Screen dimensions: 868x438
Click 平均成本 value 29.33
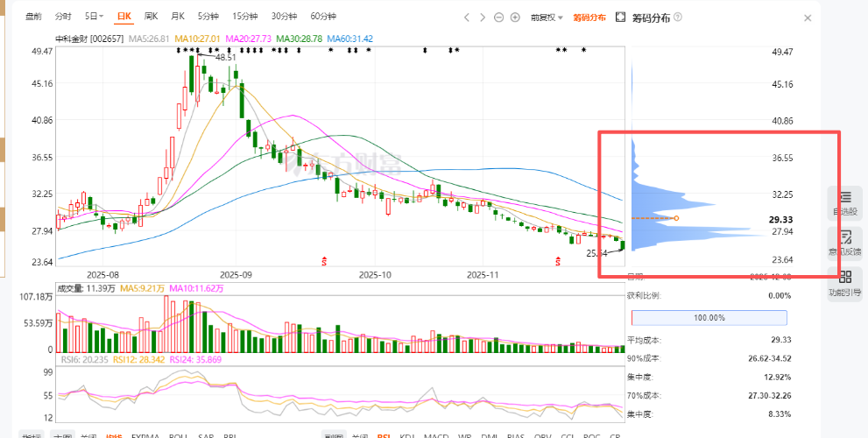tap(782, 340)
